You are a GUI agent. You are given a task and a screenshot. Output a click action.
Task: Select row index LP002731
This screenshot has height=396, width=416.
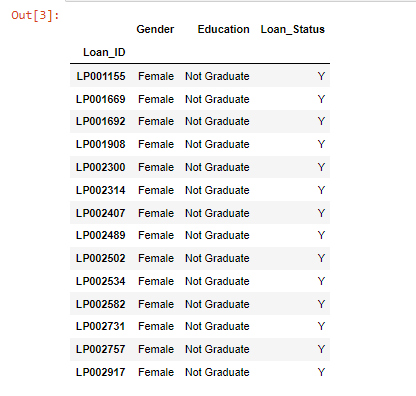click(x=101, y=326)
